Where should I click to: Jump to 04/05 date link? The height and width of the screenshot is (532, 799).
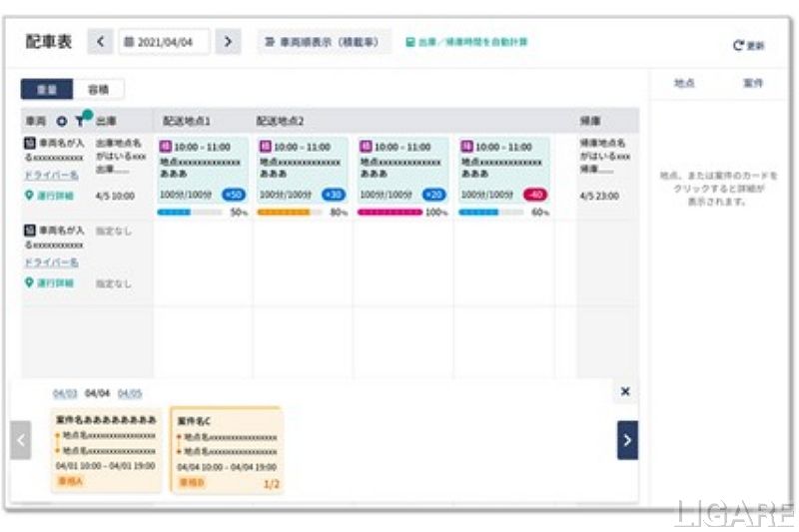[130, 392]
